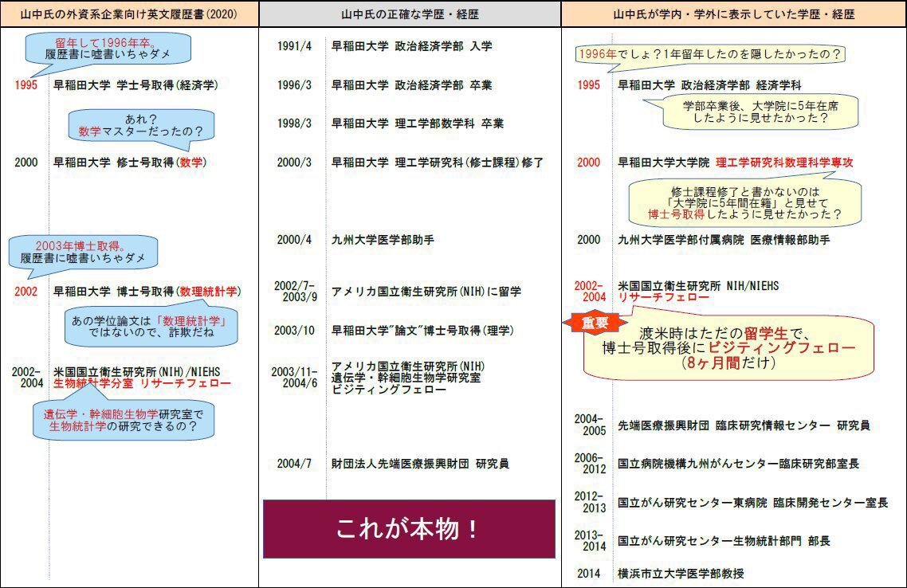Click the text '早稲田大学 理工学部数学科 卒業'
This screenshot has width=907, height=588.
418,123
